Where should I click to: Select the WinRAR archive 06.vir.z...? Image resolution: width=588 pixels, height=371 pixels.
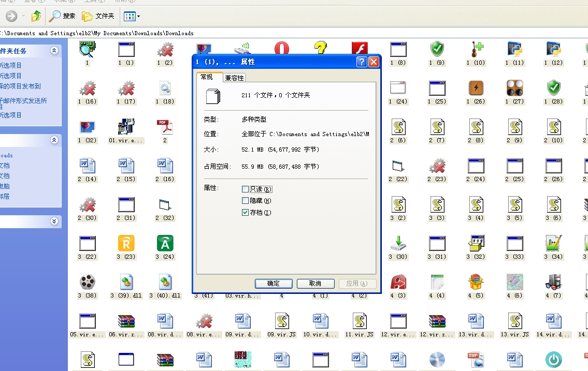click(x=126, y=322)
